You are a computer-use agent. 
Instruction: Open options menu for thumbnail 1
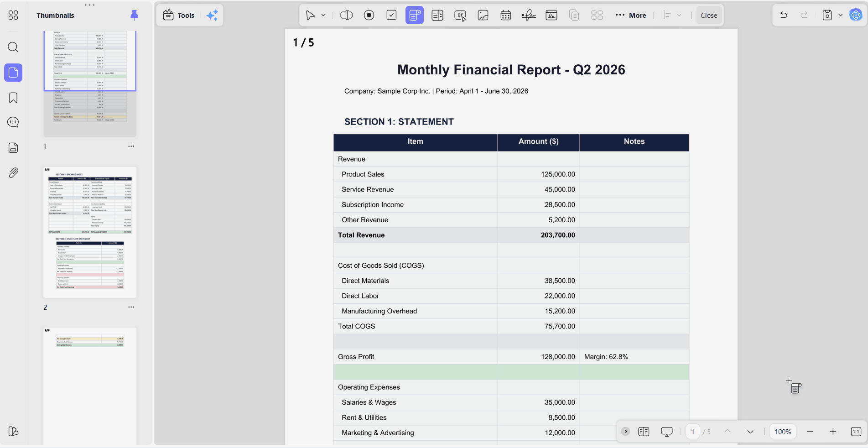tap(131, 146)
